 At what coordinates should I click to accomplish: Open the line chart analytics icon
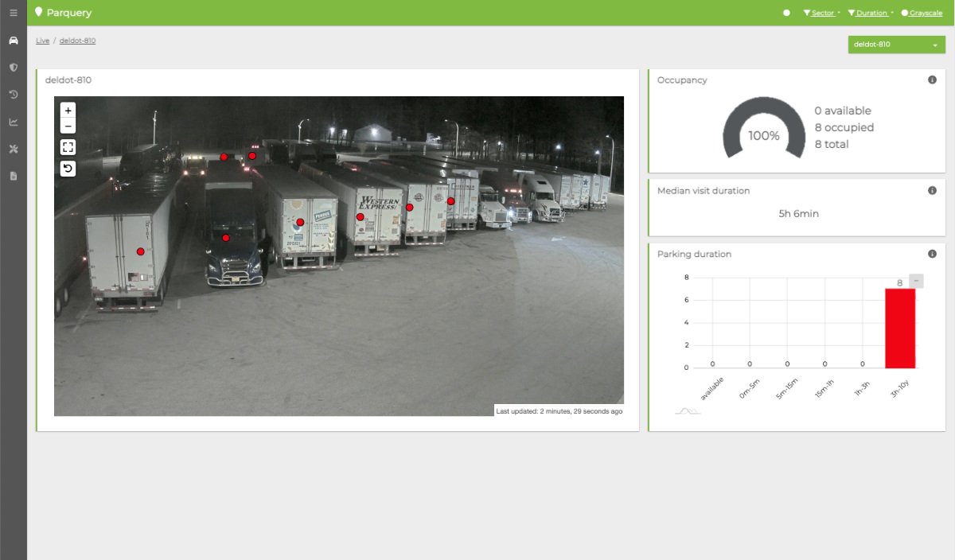pyautogui.click(x=14, y=122)
